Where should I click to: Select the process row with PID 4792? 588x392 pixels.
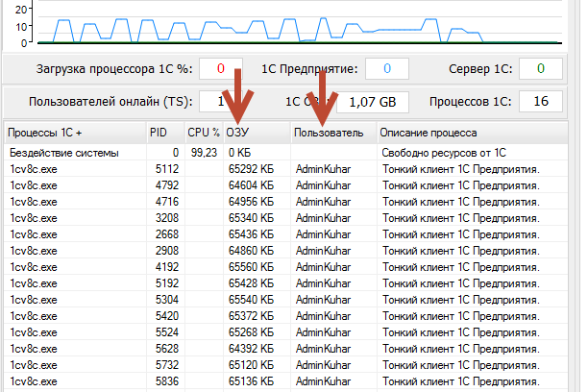tap(288, 185)
